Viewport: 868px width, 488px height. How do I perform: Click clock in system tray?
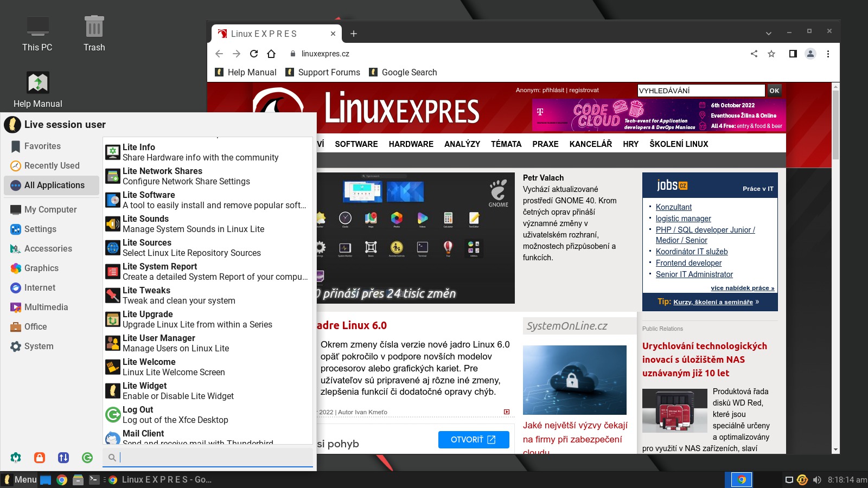click(847, 480)
